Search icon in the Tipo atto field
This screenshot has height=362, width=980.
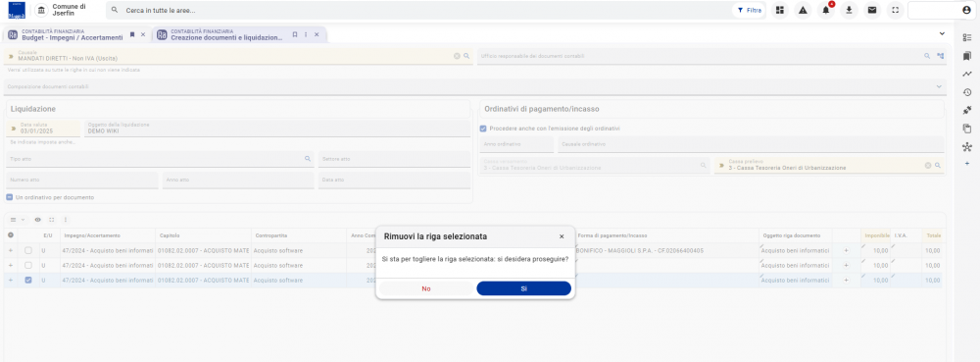tap(308, 159)
